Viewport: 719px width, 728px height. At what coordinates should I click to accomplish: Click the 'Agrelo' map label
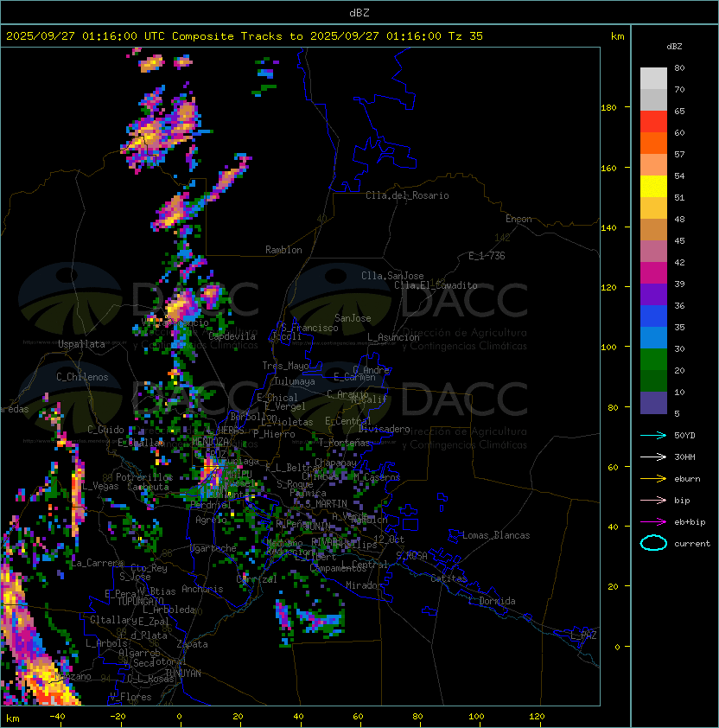tap(211, 520)
